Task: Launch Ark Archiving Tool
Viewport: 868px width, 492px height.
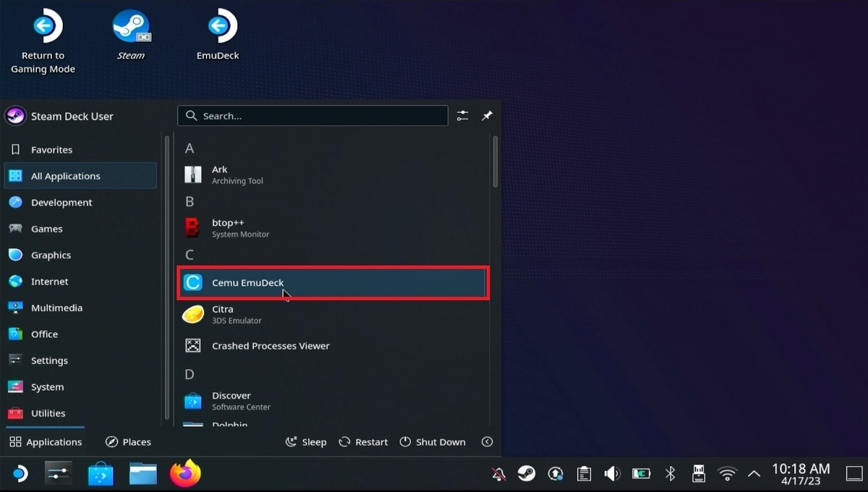Action: pyautogui.click(x=333, y=175)
